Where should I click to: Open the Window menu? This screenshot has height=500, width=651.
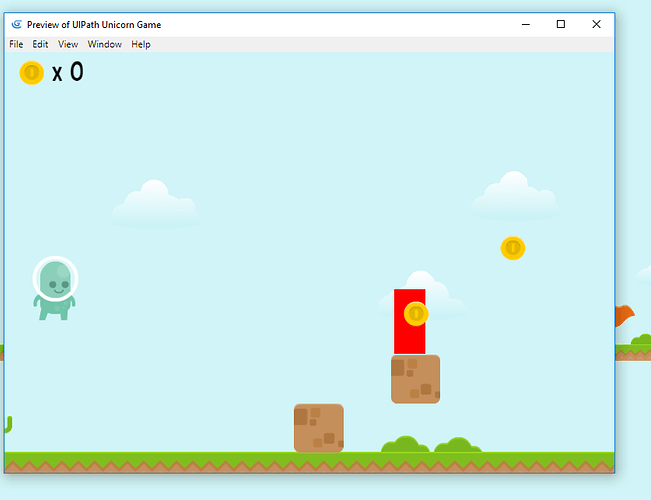[x=105, y=44]
